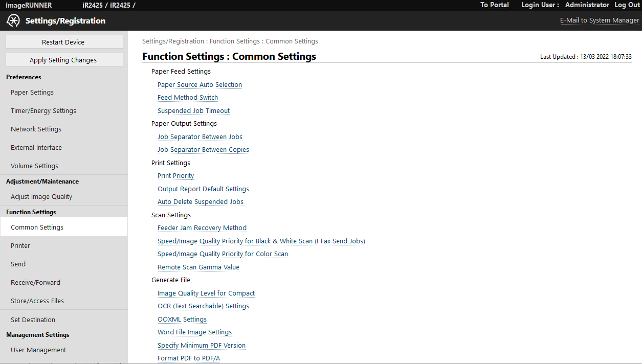Select Timer/Energy Settings from the sidebar

(43, 111)
